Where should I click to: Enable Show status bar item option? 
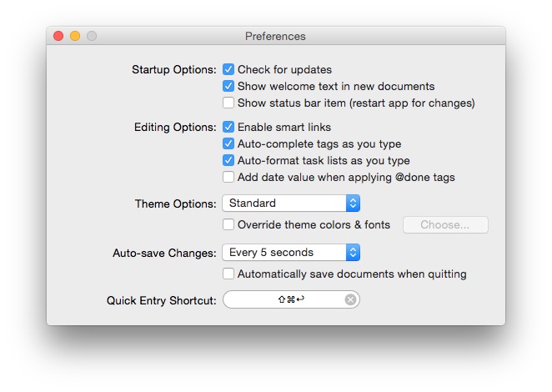click(228, 103)
